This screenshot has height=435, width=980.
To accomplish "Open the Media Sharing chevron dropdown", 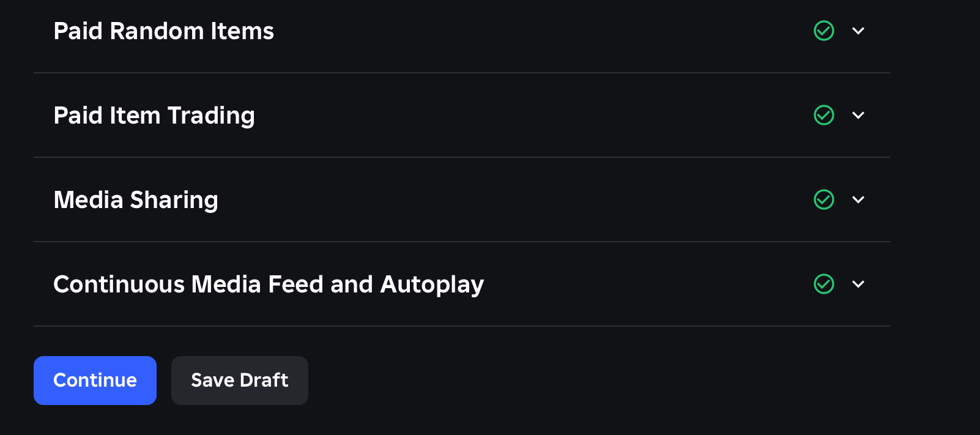I will [858, 199].
